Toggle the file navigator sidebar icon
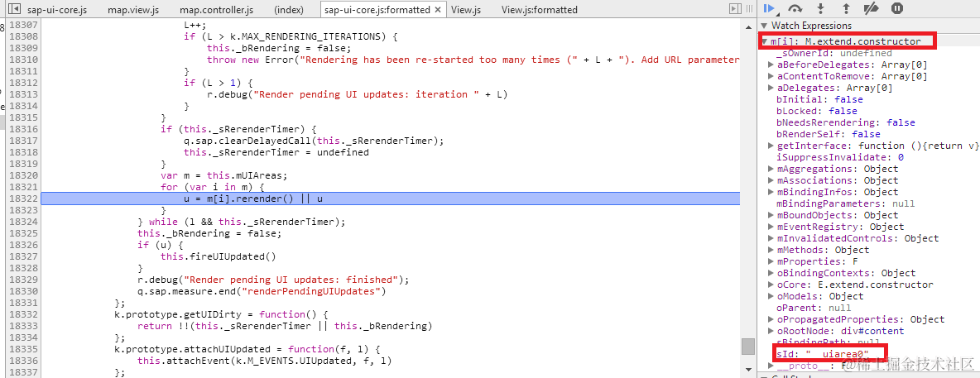Screen dimensions: 980x378 point(13,9)
